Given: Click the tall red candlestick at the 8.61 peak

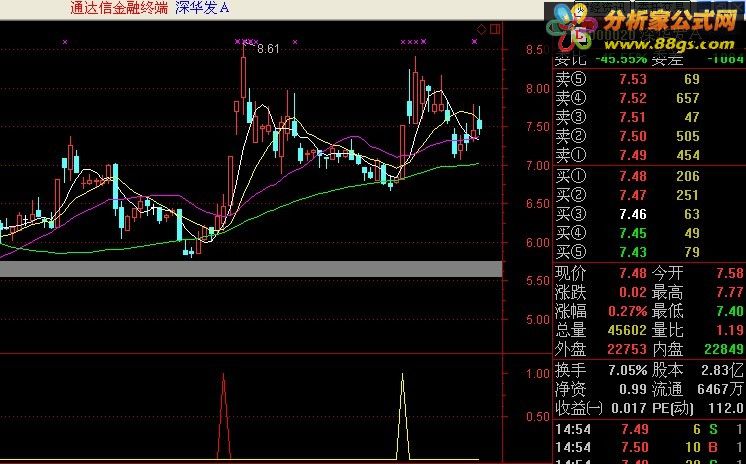Looking at the screenshot, I should pyautogui.click(x=244, y=79).
